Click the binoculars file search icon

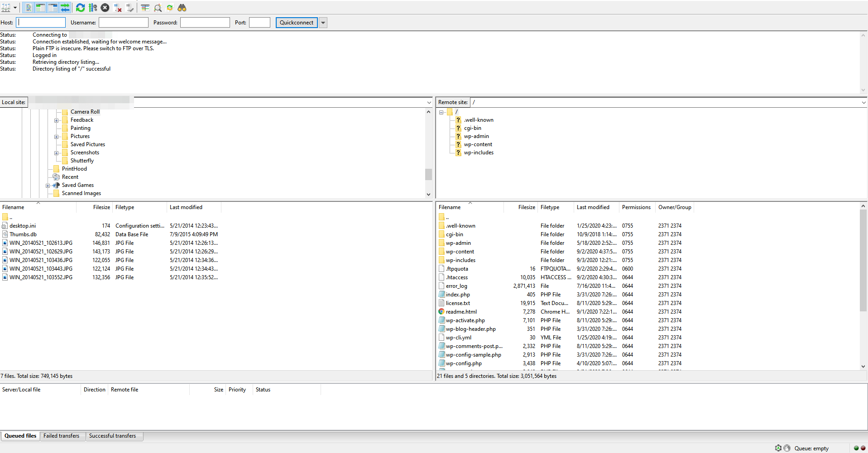[x=182, y=8]
